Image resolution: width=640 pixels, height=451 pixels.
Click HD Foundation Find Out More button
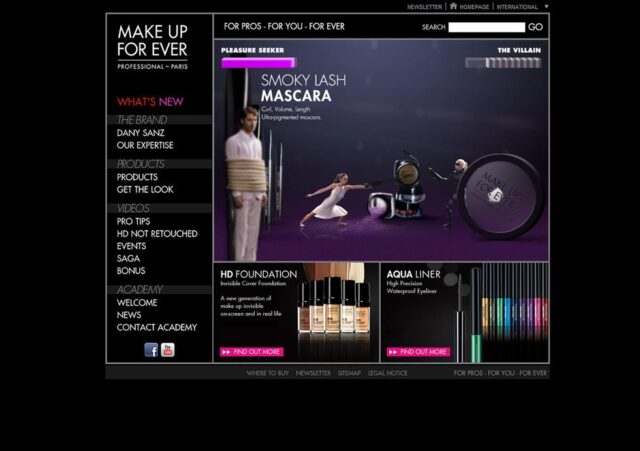[x=252, y=352]
